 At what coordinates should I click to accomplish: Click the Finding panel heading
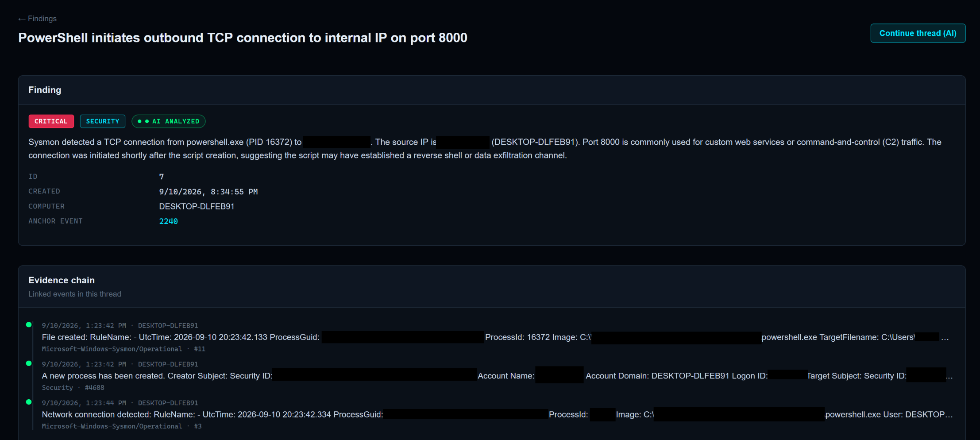click(45, 90)
